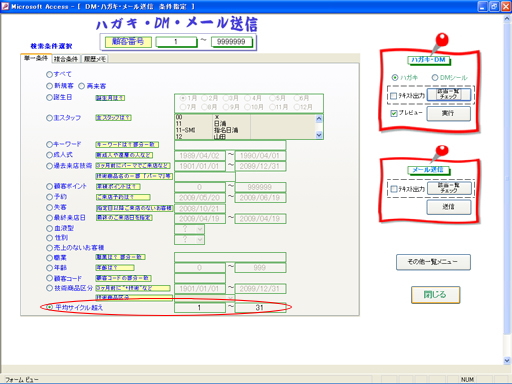Select the 12月 birthday month option
The height and width of the screenshot is (384, 512).
pyautogui.click(x=297, y=107)
